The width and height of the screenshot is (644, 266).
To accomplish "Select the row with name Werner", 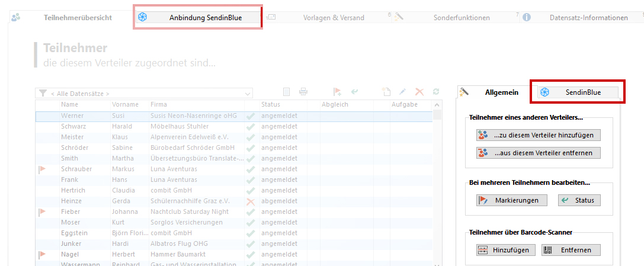I will point(234,116).
